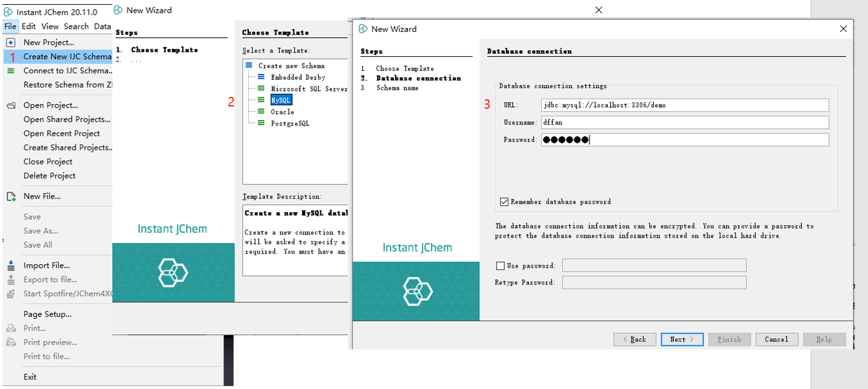868x389 pixels.
Task: Click the Export to file icon
Action: click(x=11, y=280)
